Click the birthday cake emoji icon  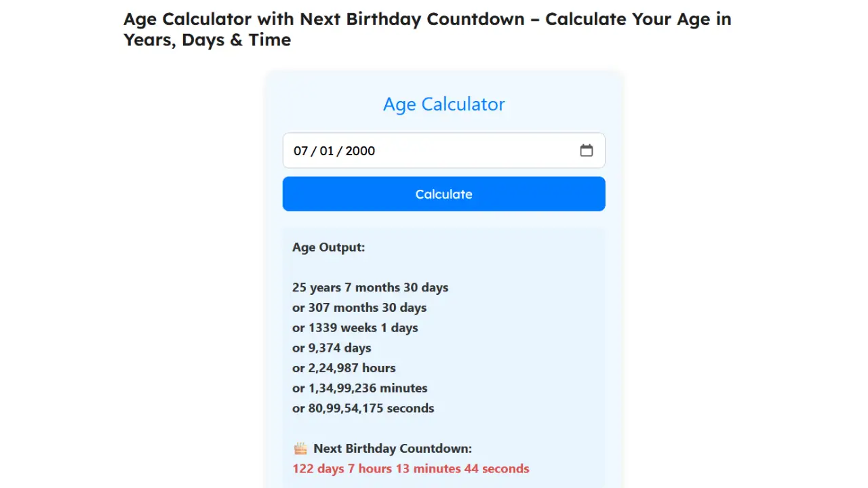tap(300, 449)
